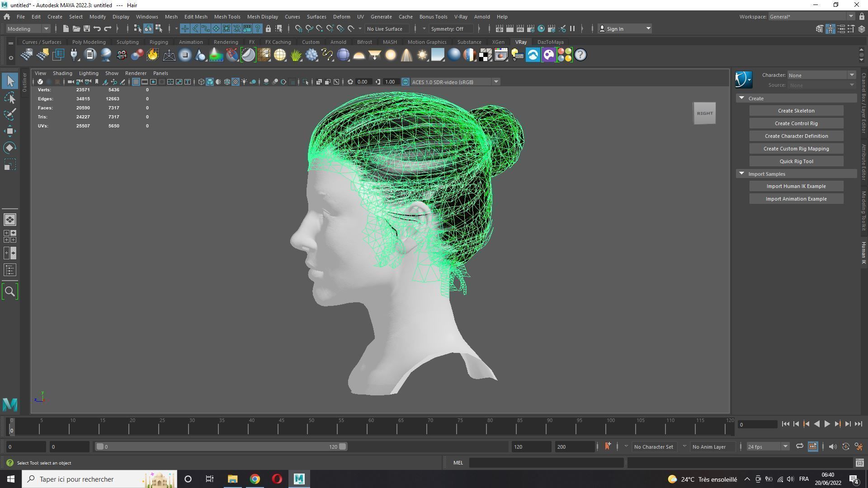Screen dimensions: 868x488
Task: Open the ACES 1.0 SDR-video view transform dropdown
Action: tap(455, 82)
